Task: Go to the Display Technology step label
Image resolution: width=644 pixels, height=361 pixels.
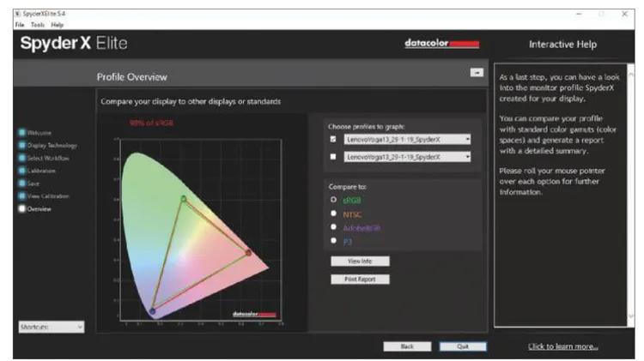Action: click(x=52, y=146)
